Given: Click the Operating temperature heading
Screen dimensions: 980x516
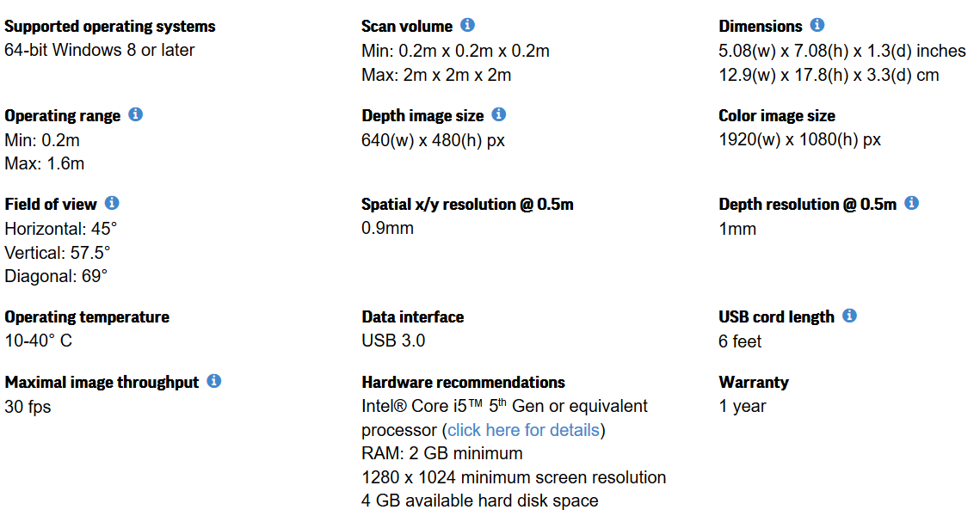Looking at the screenshot, I should 87,316.
